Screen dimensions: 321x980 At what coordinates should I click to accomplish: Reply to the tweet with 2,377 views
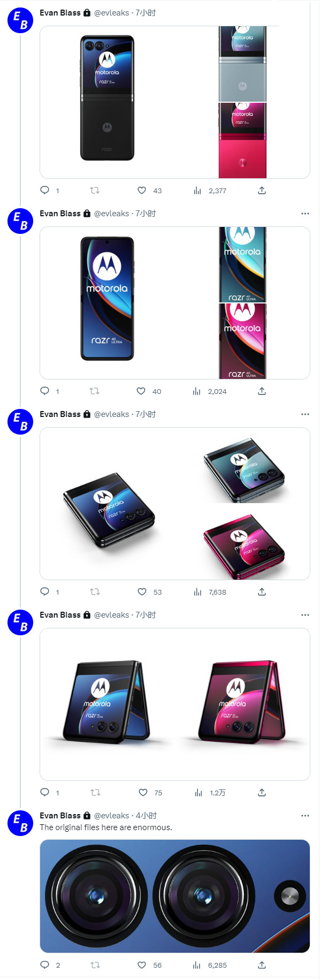pyautogui.click(x=45, y=191)
